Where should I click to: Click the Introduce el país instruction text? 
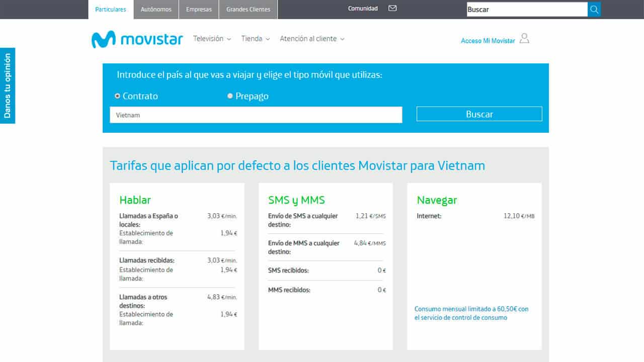[x=250, y=75]
